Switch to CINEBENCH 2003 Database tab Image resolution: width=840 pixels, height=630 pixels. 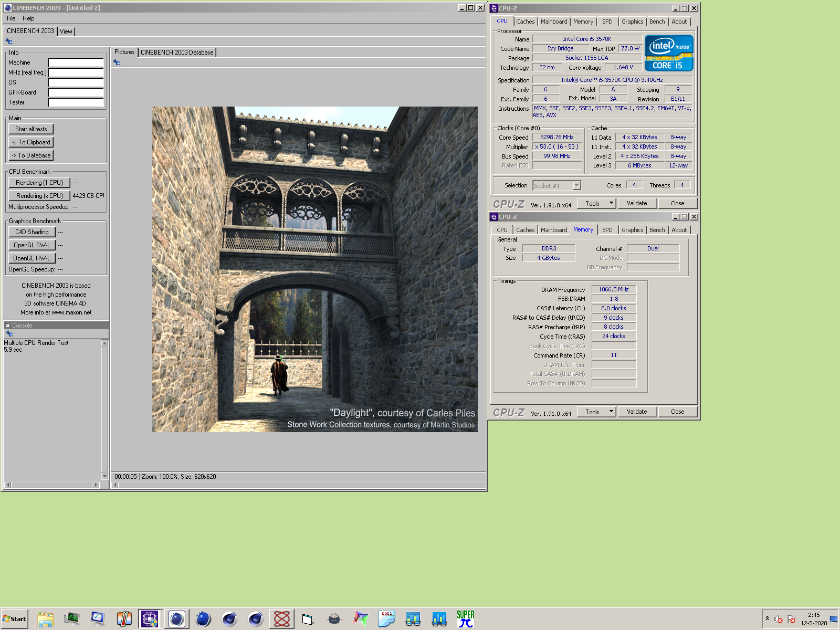pos(177,52)
